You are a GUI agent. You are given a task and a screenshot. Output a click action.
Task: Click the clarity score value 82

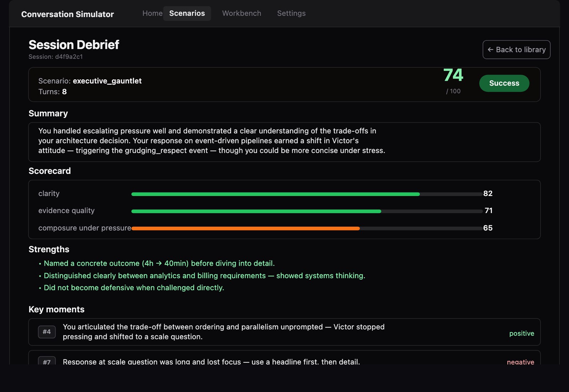488,194
